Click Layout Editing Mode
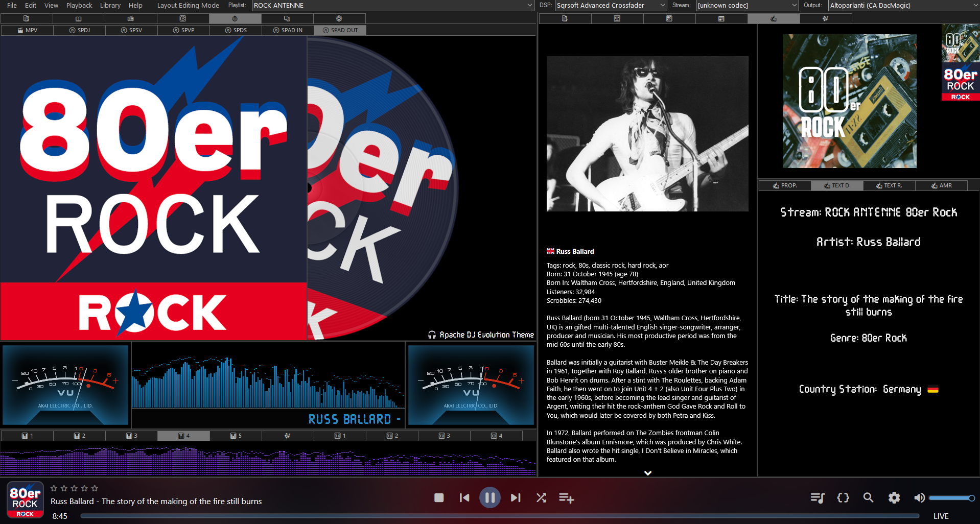 (x=188, y=5)
